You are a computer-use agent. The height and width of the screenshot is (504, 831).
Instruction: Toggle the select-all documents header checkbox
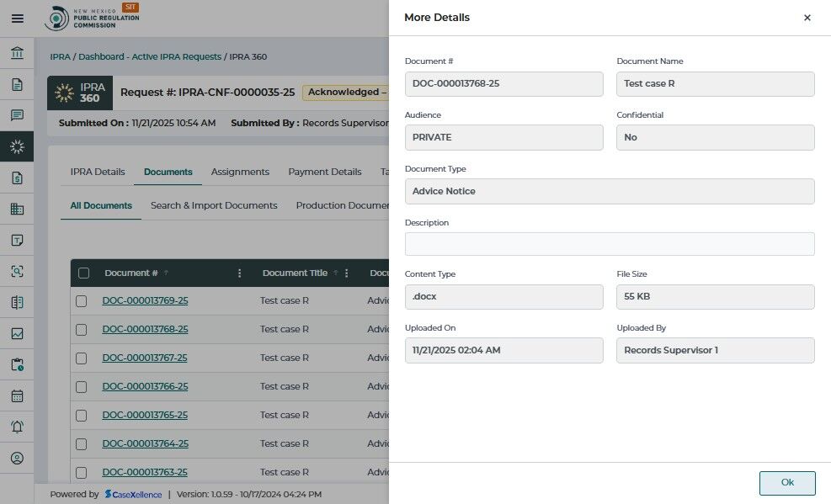(x=83, y=273)
